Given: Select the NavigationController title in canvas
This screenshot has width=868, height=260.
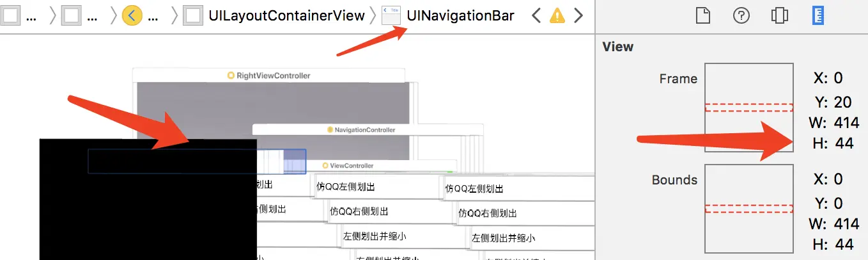Looking at the screenshot, I should 365,129.
